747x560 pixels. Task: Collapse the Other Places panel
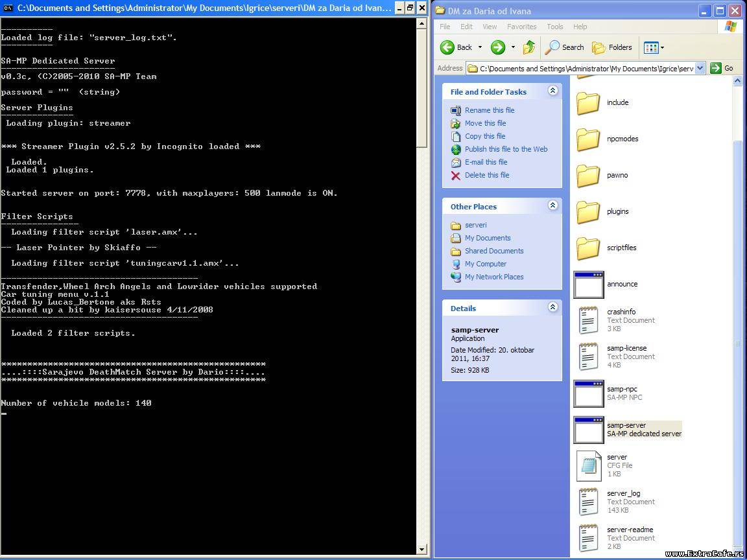pos(552,206)
